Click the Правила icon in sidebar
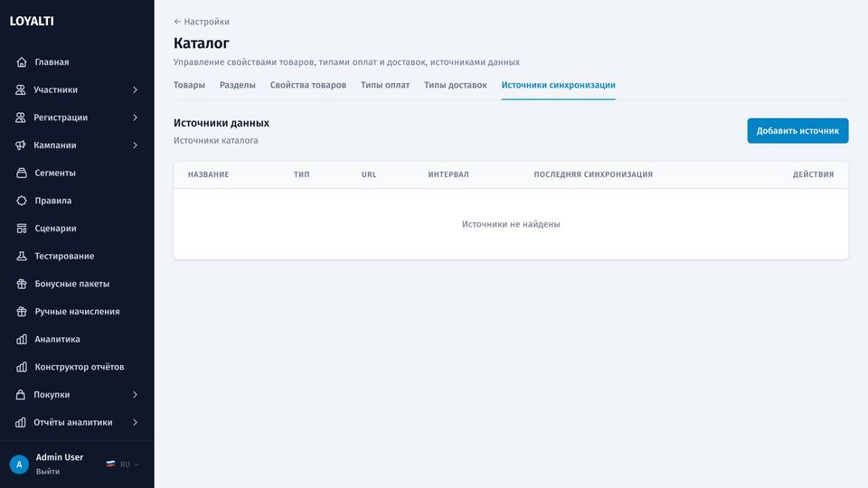Screen dimensions: 868x488 point(22,201)
